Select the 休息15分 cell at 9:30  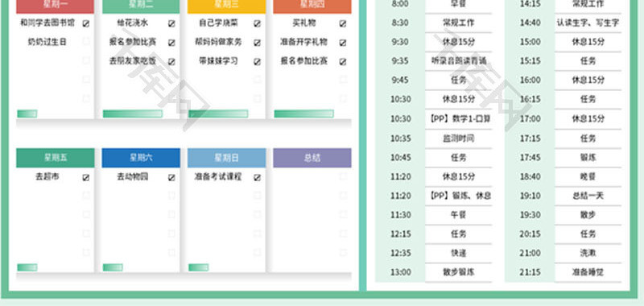458,42
